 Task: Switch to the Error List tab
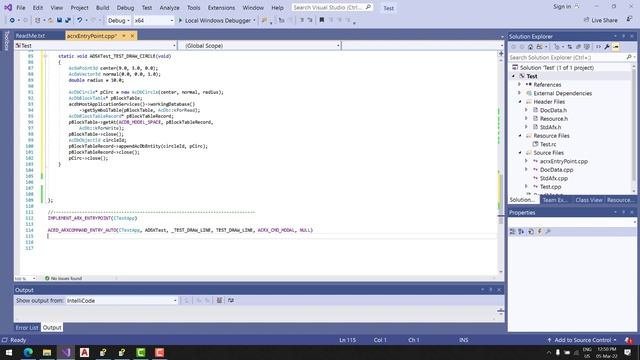27,328
